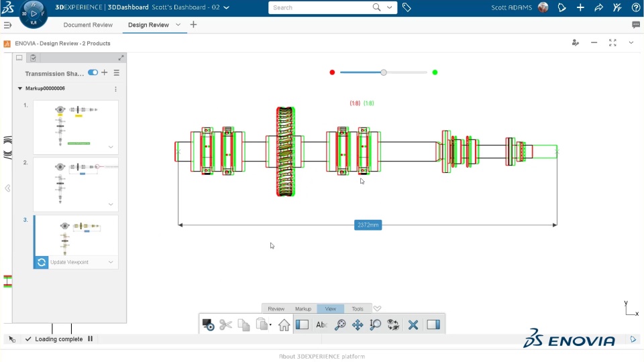
Task: Open Design Review tab dropdown chevron
Action: [178, 25]
